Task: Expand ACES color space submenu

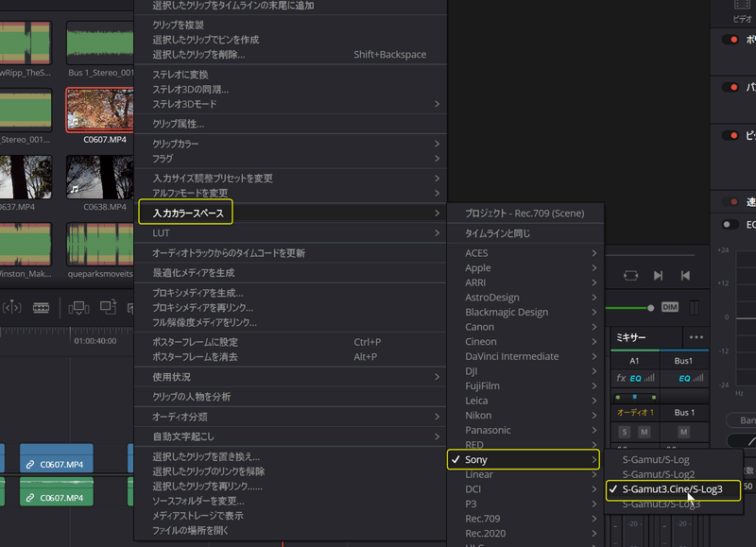Action: pos(525,253)
